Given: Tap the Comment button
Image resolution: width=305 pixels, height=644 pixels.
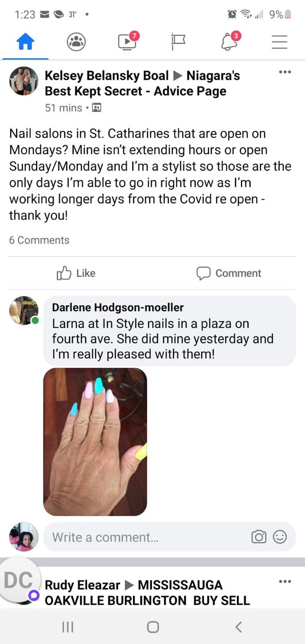Looking at the screenshot, I should tap(229, 273).
